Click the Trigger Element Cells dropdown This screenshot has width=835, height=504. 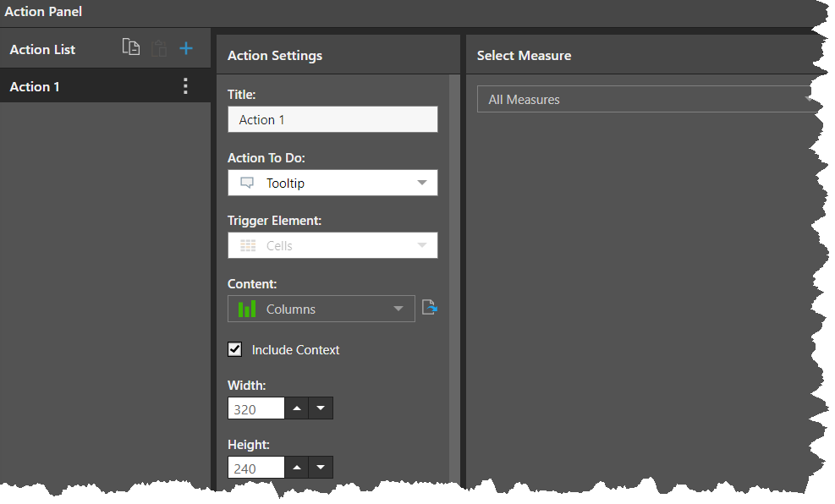tap(332, 245)
